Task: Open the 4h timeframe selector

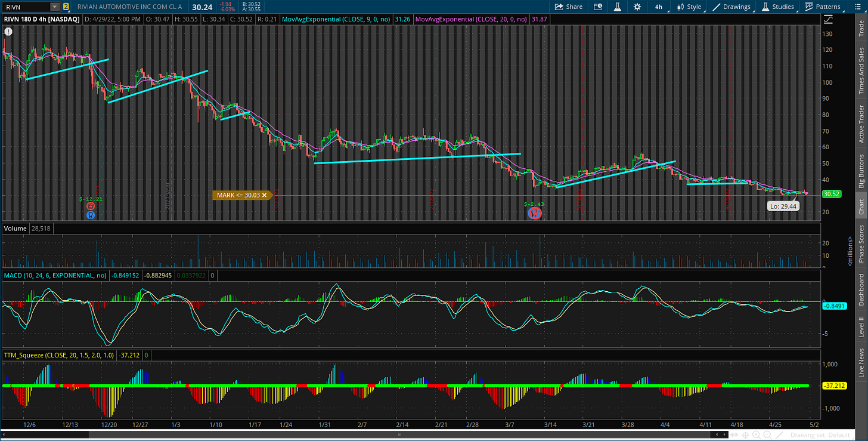Action: 658,7
